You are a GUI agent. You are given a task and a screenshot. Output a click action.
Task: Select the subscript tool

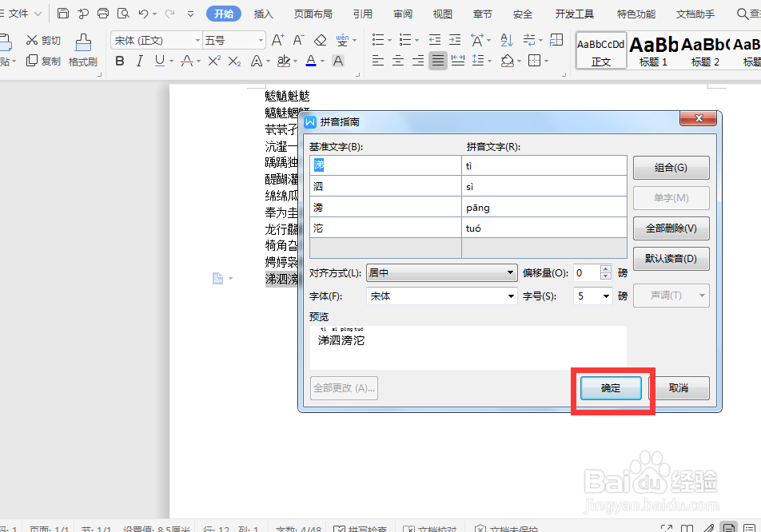[233, 61]
